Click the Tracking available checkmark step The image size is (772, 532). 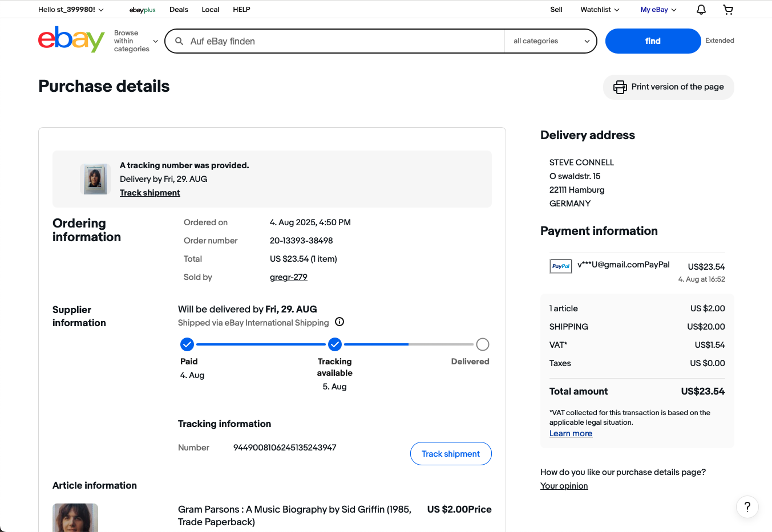[x=335, y=344]
